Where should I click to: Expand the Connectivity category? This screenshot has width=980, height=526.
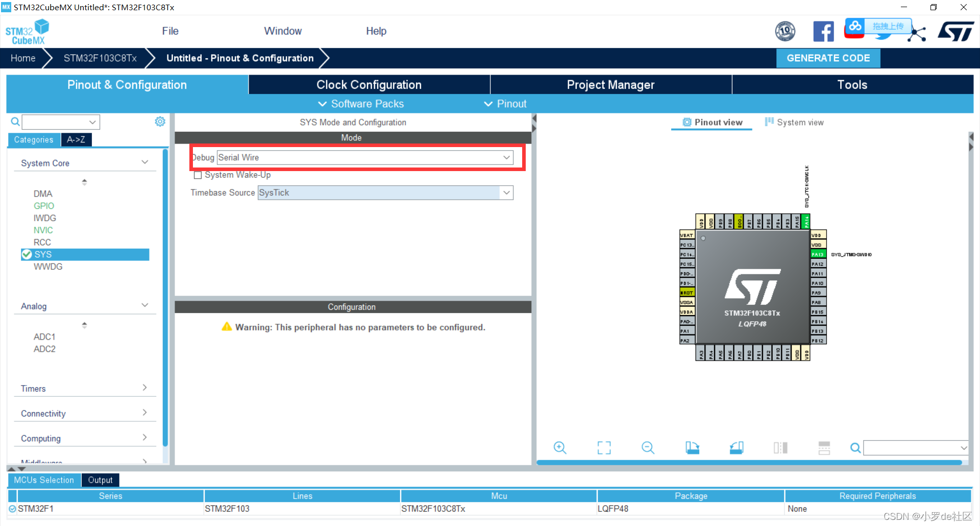click(x=144, y=413)
